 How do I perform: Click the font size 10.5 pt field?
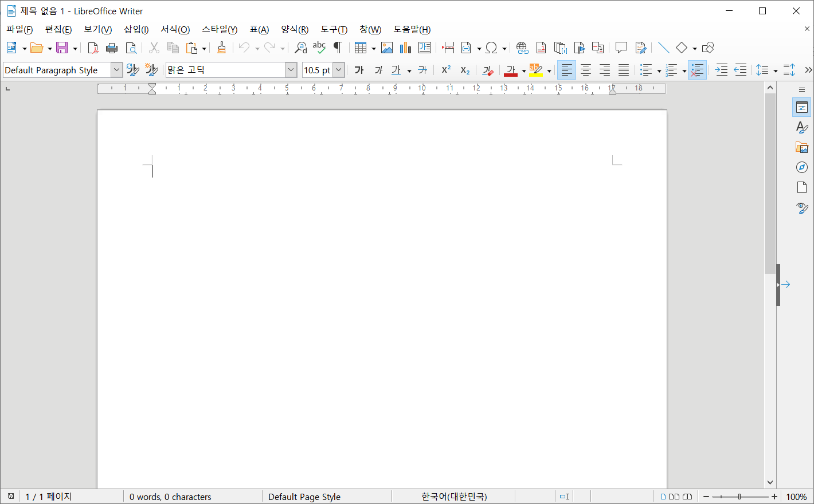(x=318, y=70)
